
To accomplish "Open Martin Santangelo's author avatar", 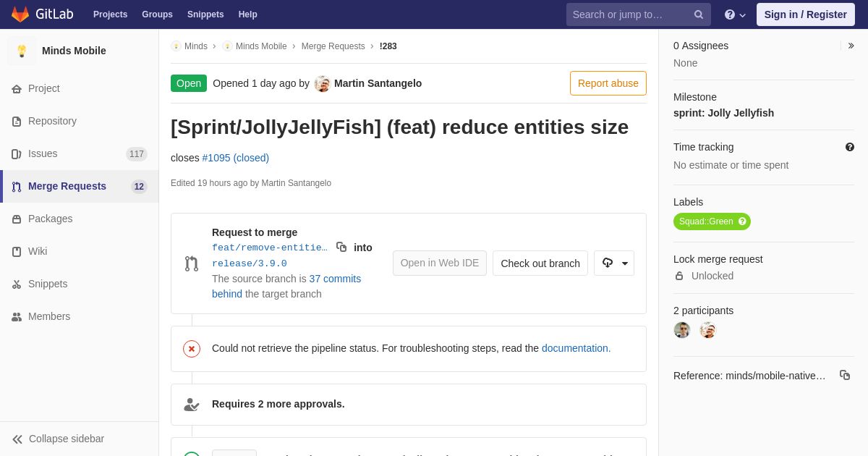I will tap(322, 83).
